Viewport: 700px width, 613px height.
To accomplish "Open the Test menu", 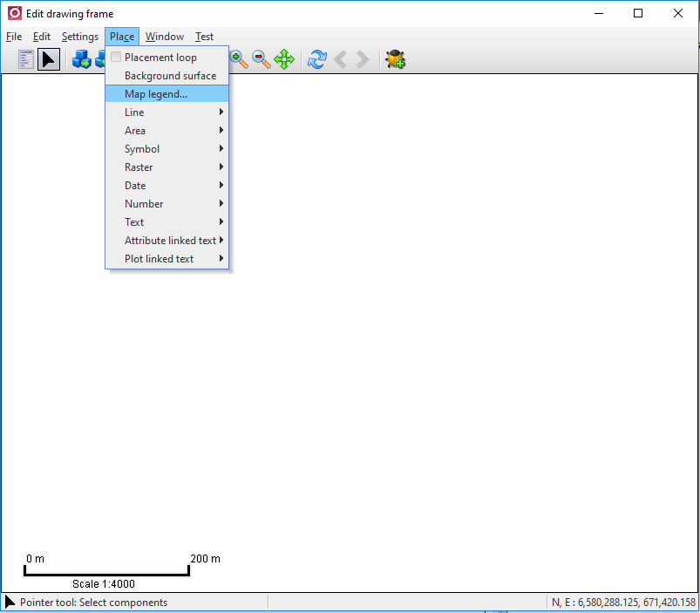I will (204, 37).
